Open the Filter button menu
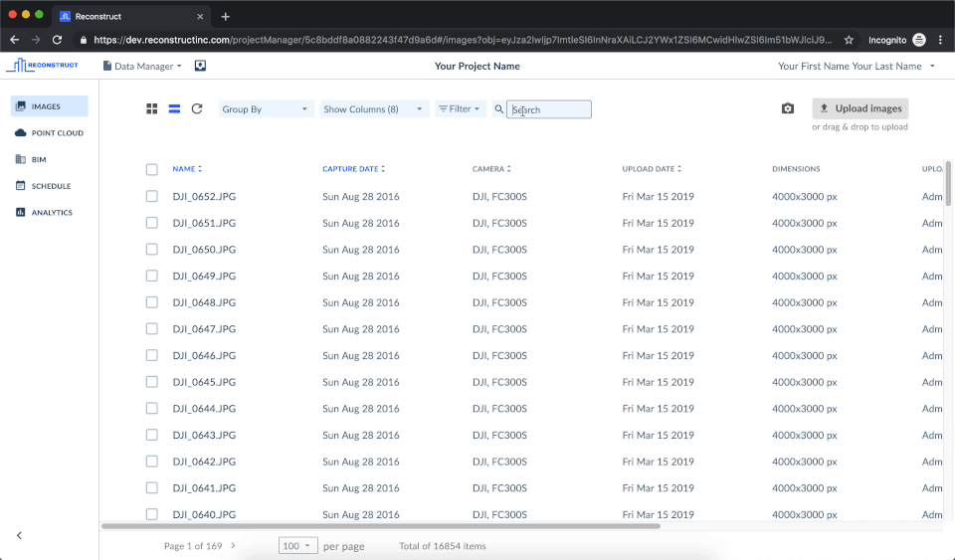This screenshot has width=955, height=560. coord(460,109)
